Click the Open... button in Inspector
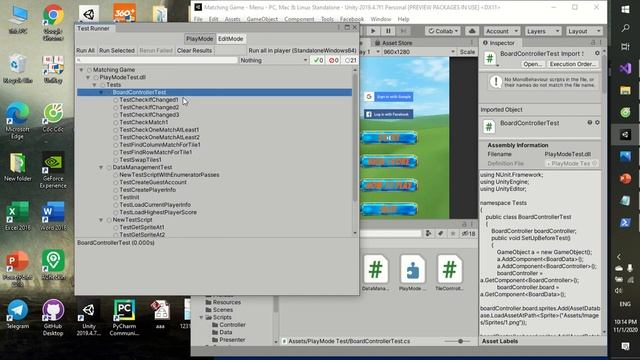This screenshot has width=640, height=360. click(x=532, y=64)
